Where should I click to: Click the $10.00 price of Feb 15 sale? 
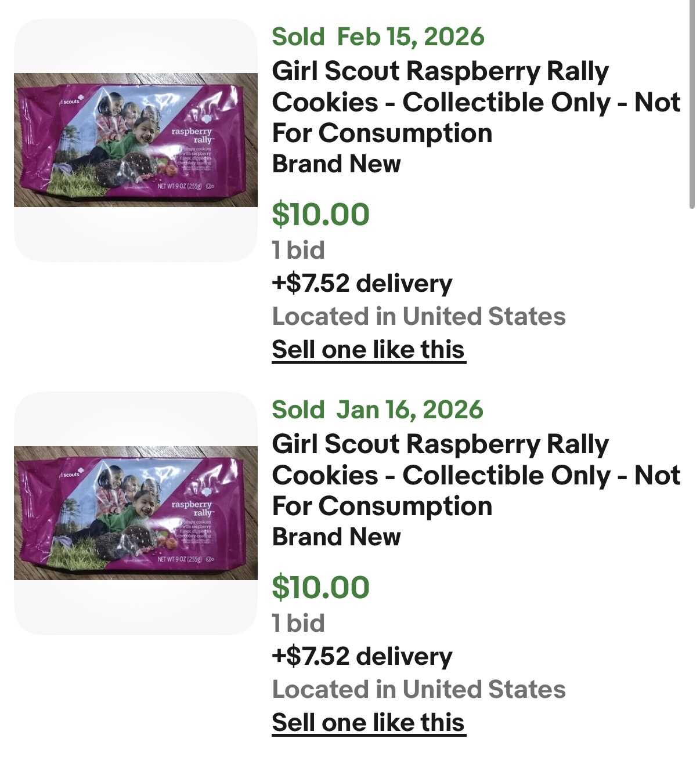point(320,214)
